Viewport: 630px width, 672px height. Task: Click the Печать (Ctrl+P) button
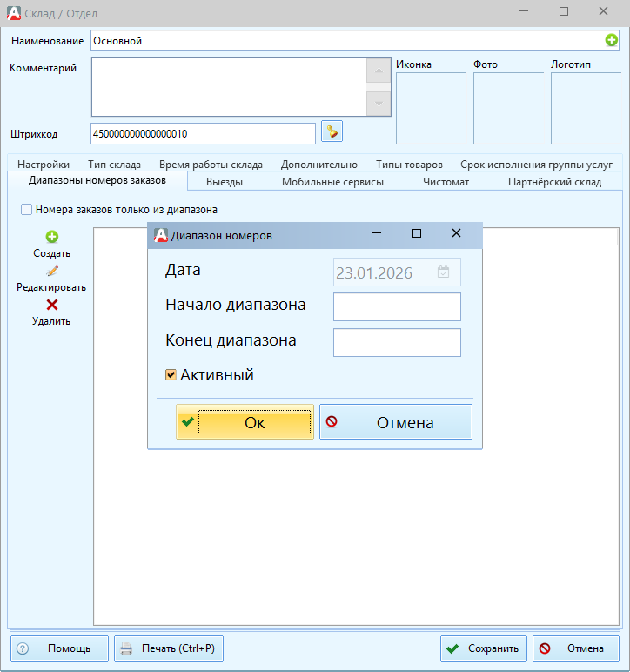click(169, 648)
